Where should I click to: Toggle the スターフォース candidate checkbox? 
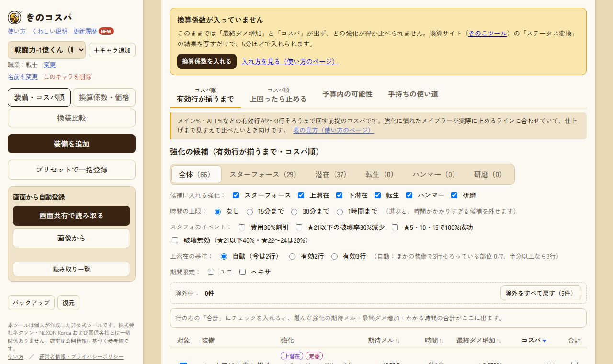pyautogui.click(x=236, y=195)
